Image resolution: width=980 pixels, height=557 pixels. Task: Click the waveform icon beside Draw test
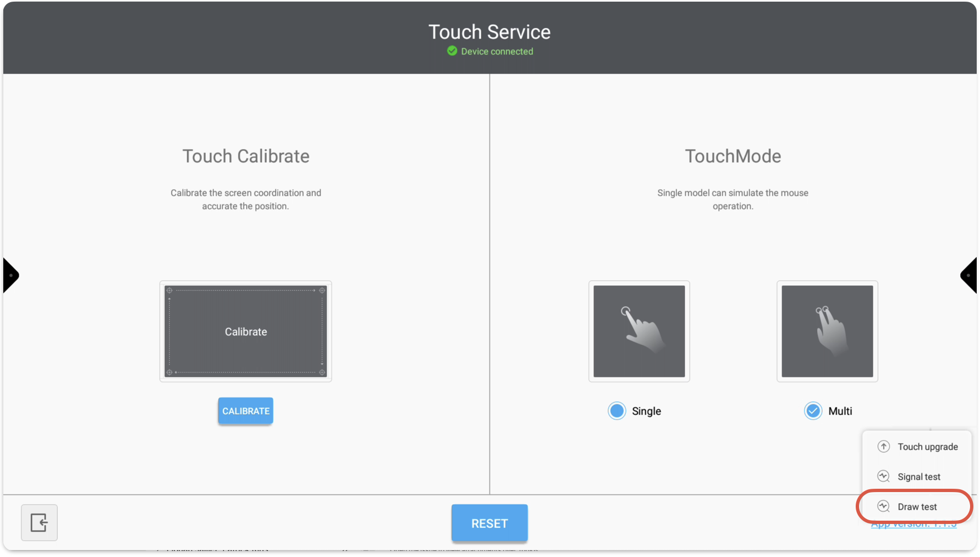(x=883, y=506)
